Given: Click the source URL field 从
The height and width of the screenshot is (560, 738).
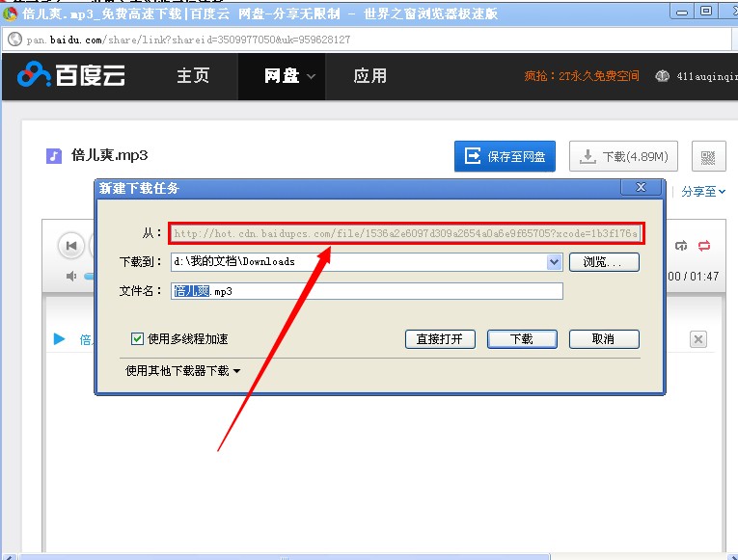Looking at the screenshot, I should 406,233.
